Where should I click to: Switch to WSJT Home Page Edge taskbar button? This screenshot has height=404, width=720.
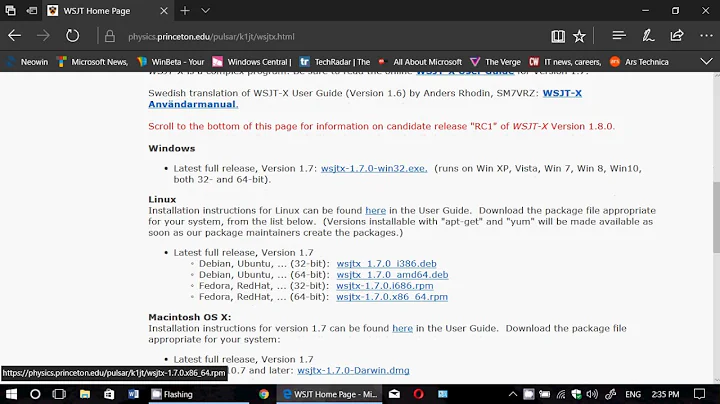click(330, 394)
